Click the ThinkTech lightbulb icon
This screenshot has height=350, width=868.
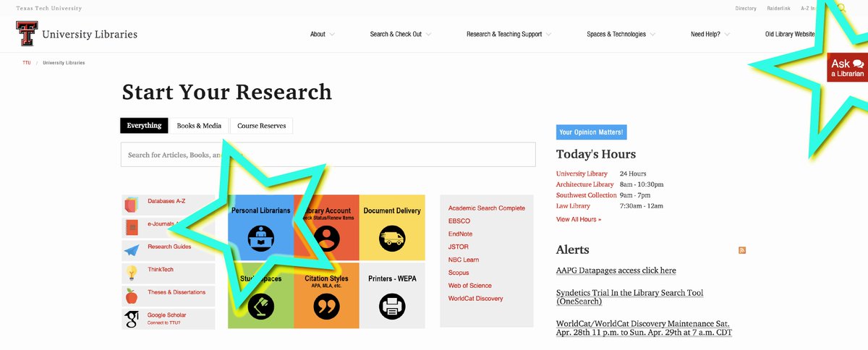tap(132, 273)
